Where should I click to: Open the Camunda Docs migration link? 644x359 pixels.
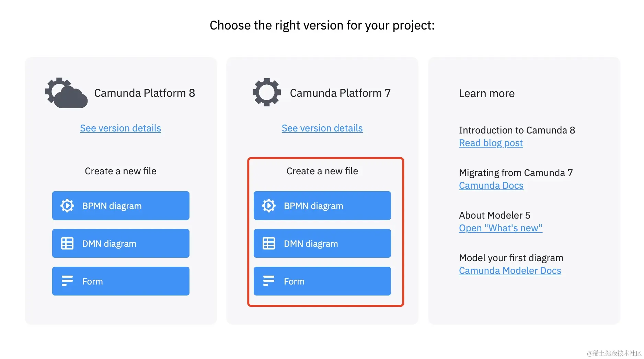pos(491,186)
